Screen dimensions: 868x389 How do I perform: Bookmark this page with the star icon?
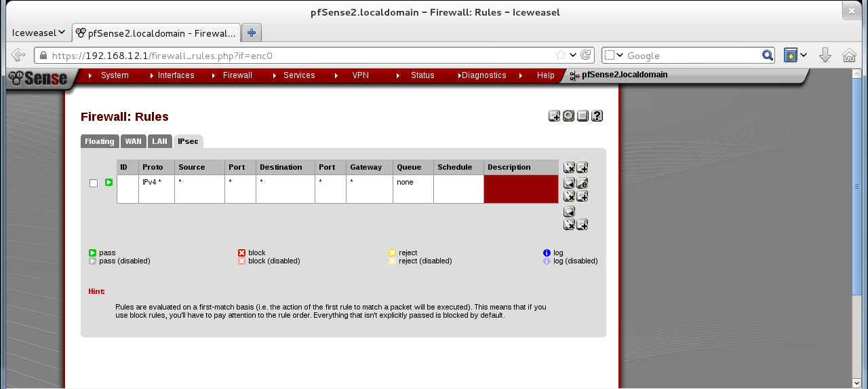coord(561,55)
